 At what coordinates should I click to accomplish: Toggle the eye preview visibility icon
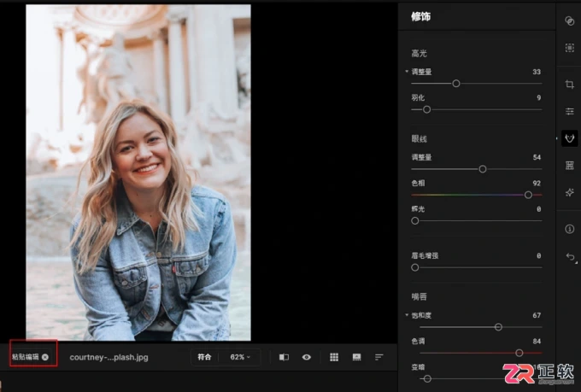click(307, 357)
